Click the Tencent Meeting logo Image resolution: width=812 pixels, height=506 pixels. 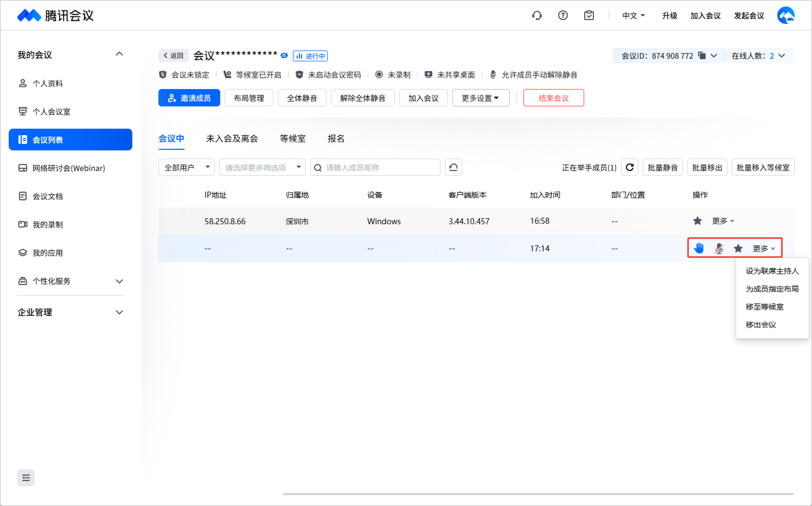pos(56,15)
